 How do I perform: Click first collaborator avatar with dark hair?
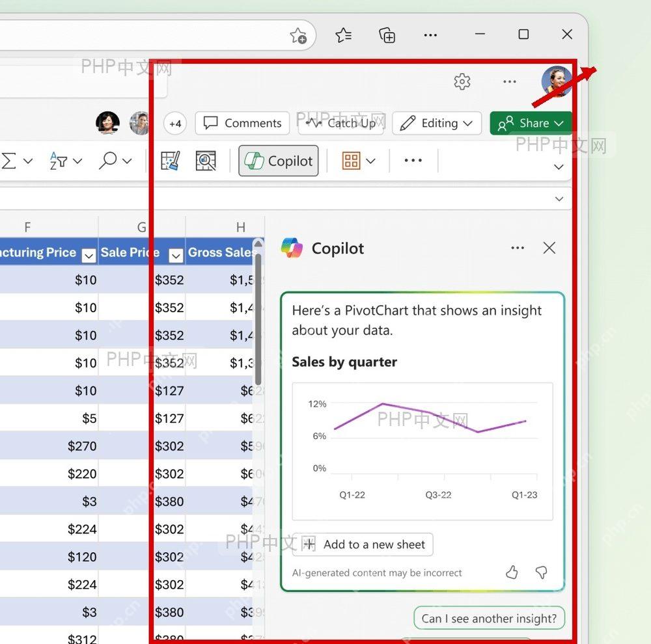[107, 123]
